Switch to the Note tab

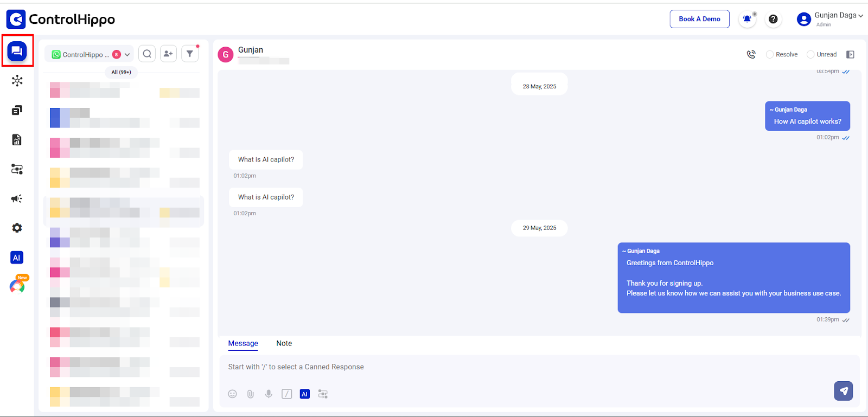[284, 344]
